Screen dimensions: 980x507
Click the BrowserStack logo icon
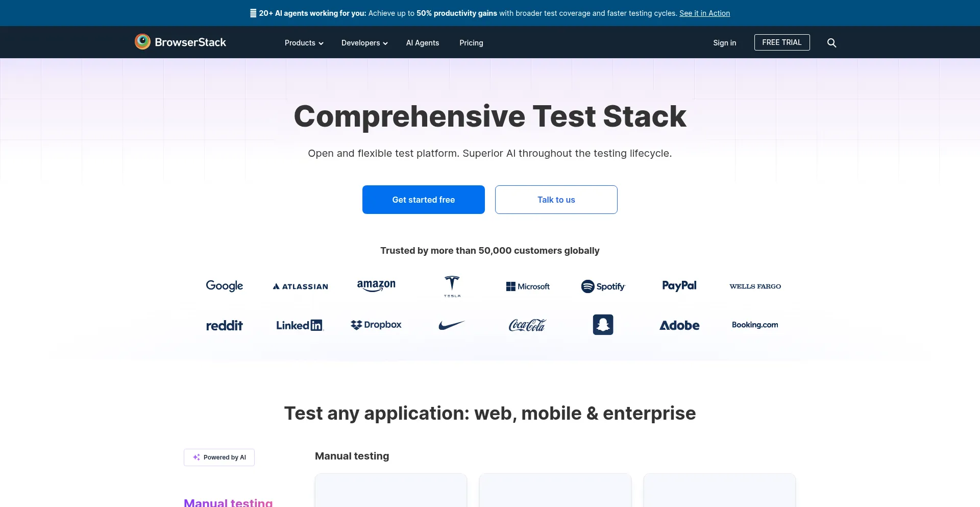coord(142,42)
